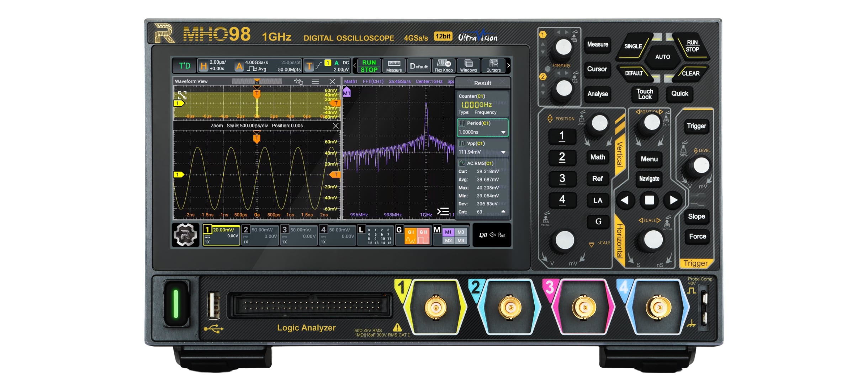This screenshot has height=391, width=868.
Task: Expand waveform with the fullscreen arrows icon
Action: click(x=182, y=95)
